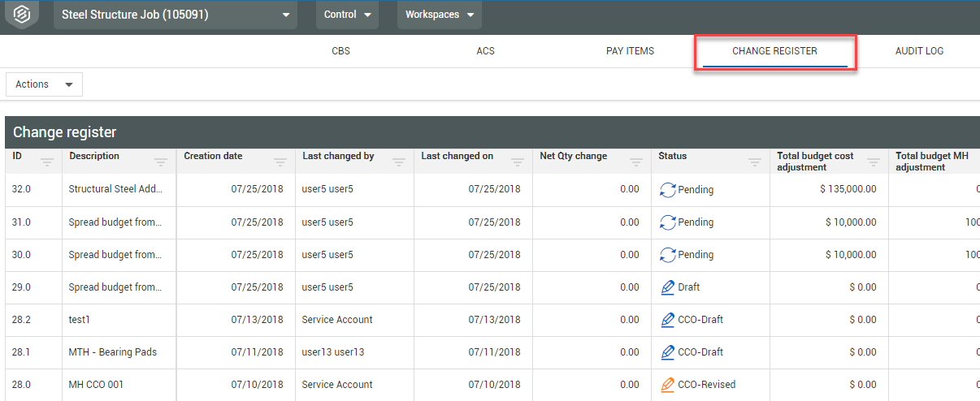Select the MTH - Bearing Pads row
This screenshot has width=980, height=401.
[x=112, y=352]
